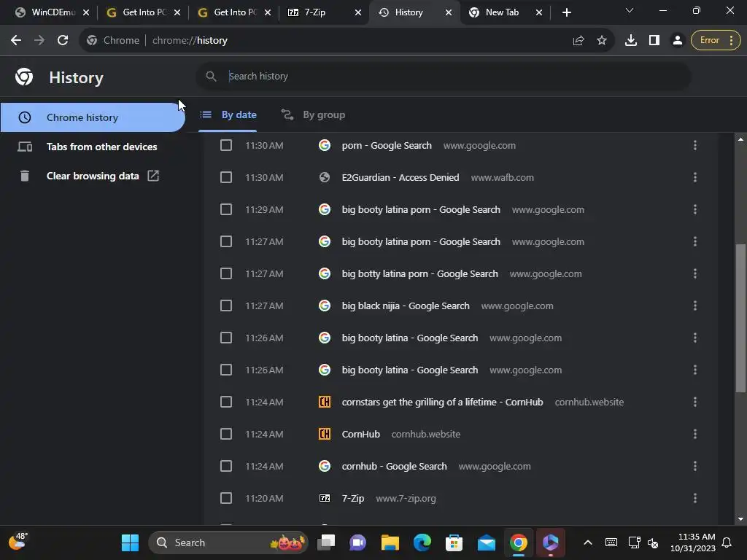The image size is (747, 560).
Task: Close the 7-Zip tab
Action: [x=358, y=12]
